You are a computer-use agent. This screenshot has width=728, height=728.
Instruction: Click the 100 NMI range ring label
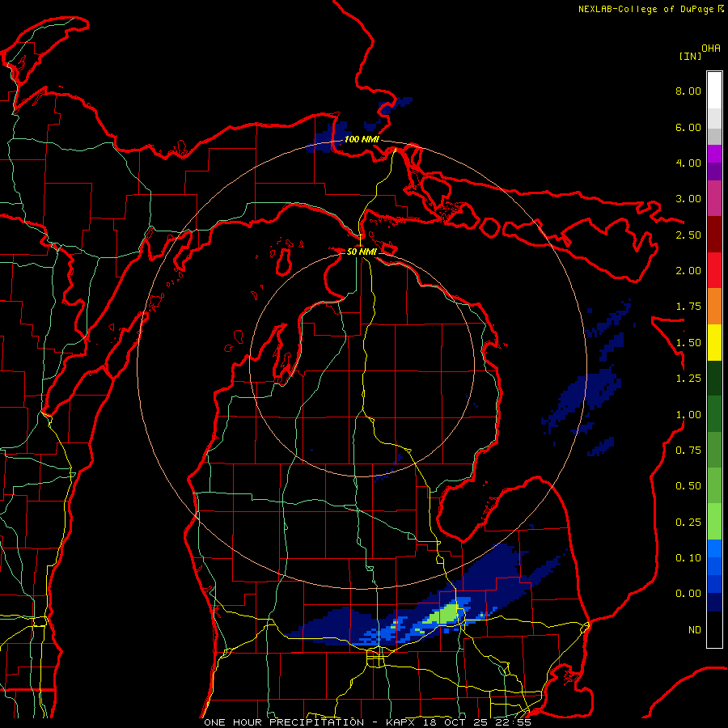pos(362,139)
